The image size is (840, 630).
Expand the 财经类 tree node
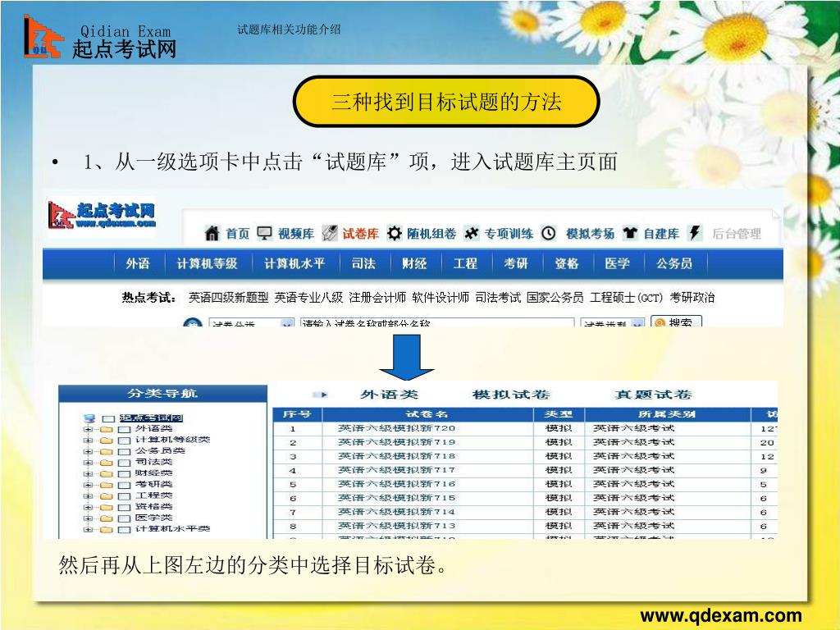tap(88, 474)
